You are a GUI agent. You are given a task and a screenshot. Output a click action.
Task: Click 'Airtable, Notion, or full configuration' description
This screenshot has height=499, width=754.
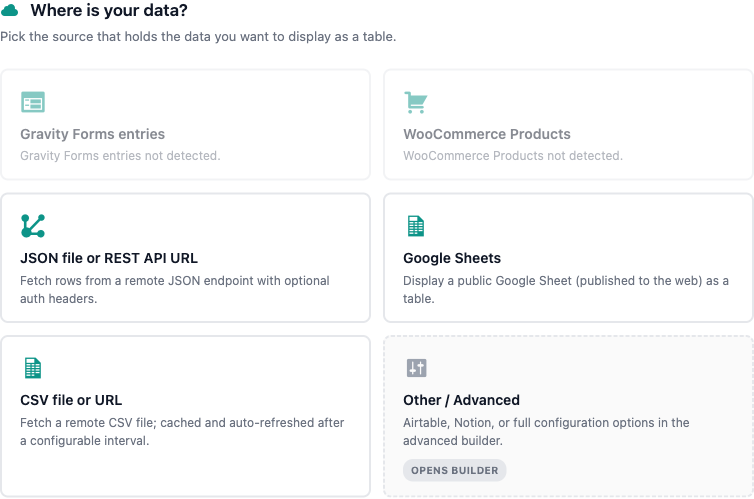(546, 432)
